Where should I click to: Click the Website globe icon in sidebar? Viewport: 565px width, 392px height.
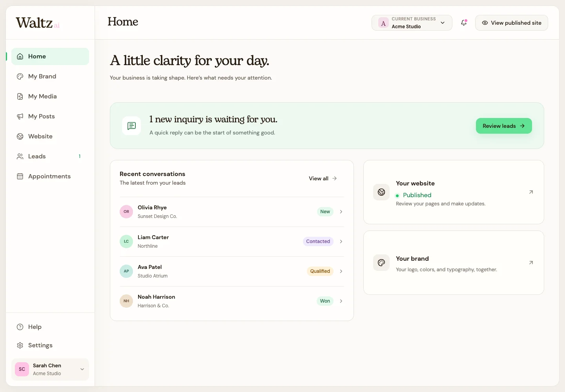pos(20,136)
